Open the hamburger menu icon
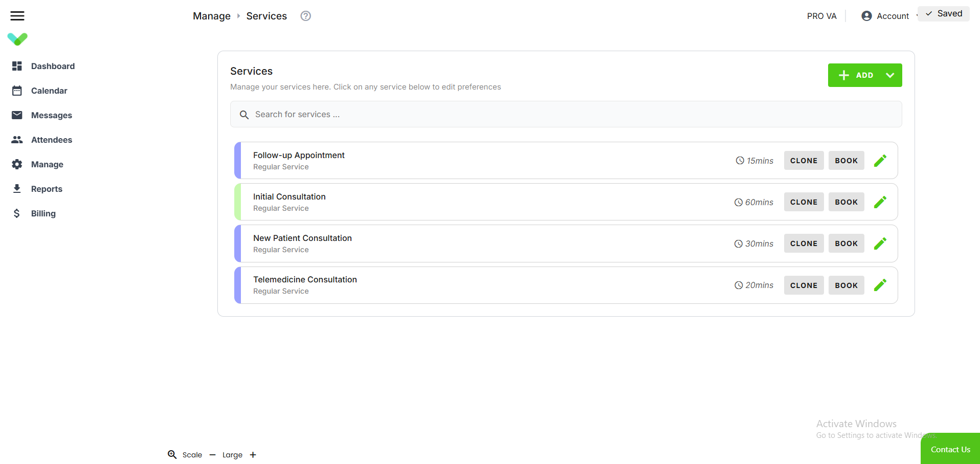The image size is (980, 464). (x=17, y=16)
